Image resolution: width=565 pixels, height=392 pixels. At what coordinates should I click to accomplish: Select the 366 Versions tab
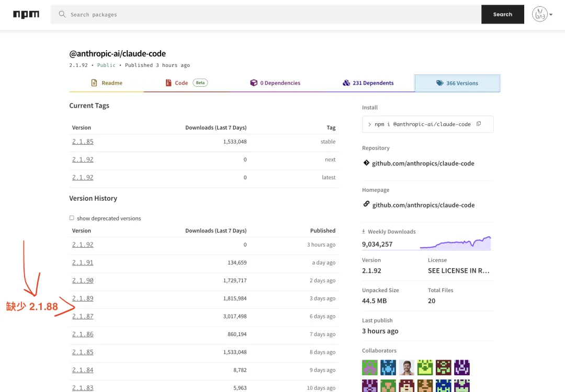[x=457, y=83]
